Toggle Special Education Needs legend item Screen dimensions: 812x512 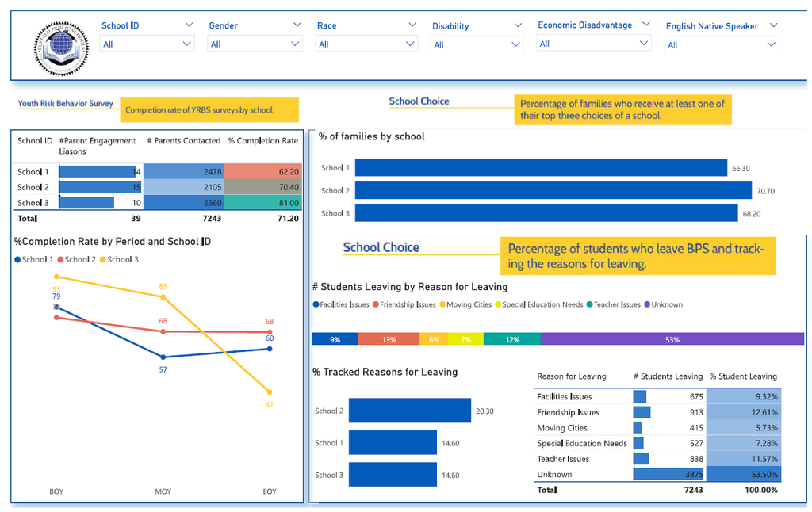coord(539,304)
